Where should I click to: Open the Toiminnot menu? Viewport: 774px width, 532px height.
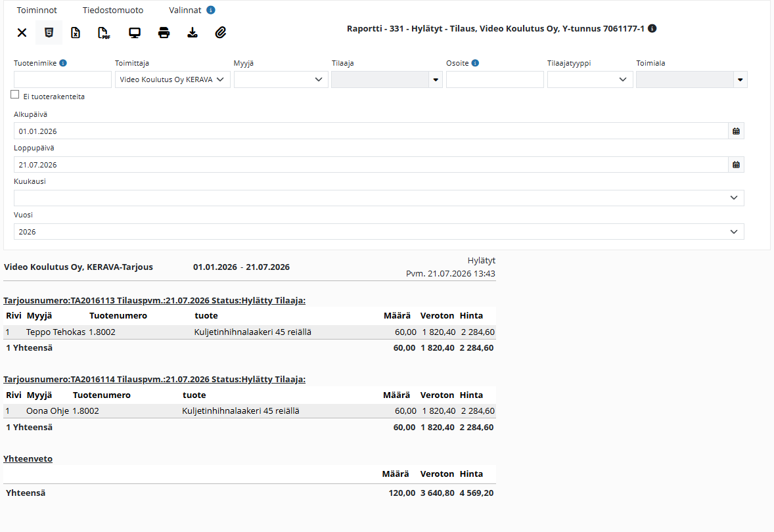tap(37, 10)
